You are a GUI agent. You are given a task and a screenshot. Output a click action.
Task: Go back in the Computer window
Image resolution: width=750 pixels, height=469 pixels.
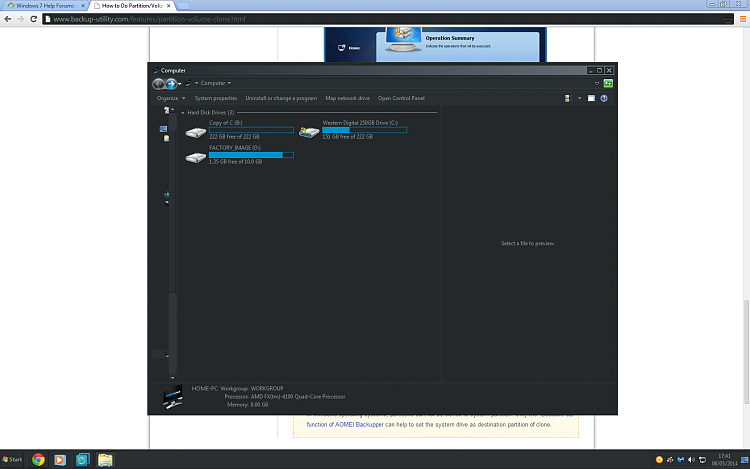[158, 84]
